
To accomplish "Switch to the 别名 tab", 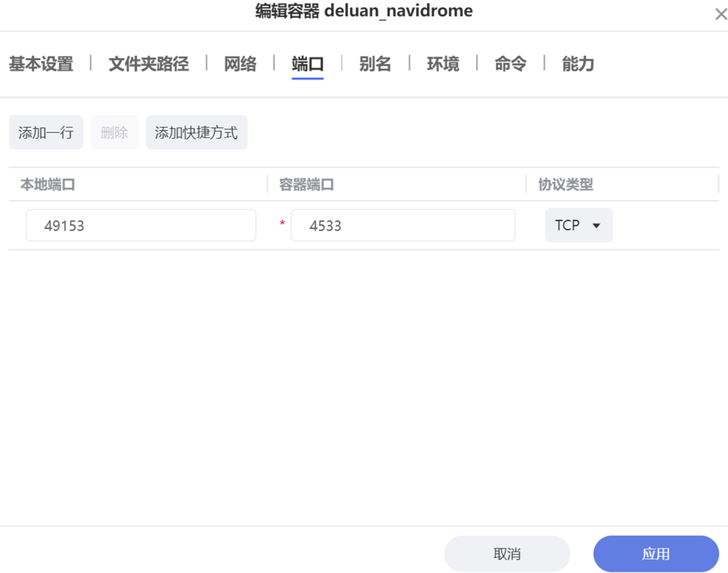I will click(x=375, y=64).
